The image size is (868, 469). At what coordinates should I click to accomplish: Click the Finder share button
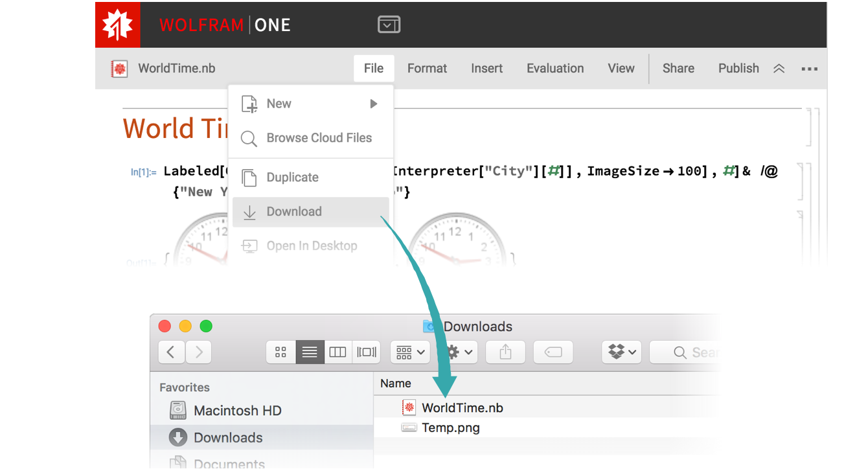505,352
